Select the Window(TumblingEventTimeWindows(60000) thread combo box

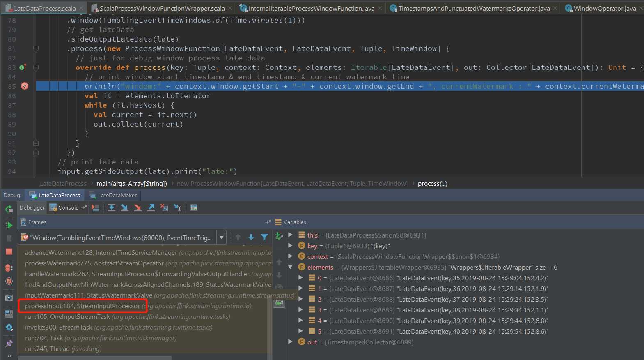122,237
